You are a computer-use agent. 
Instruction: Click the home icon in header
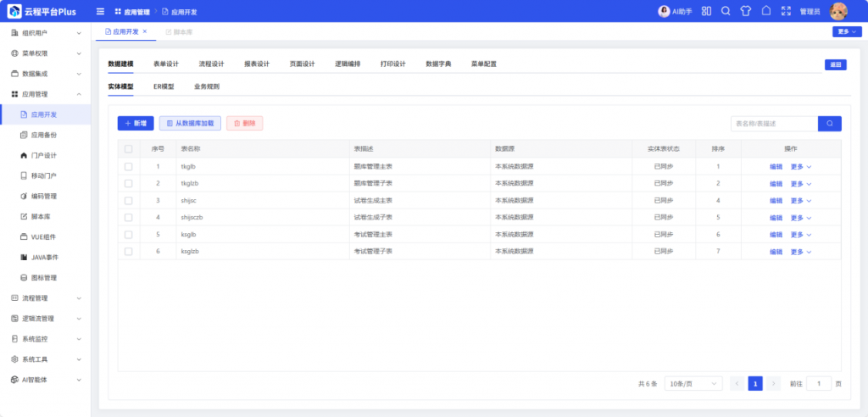(766, 11)
